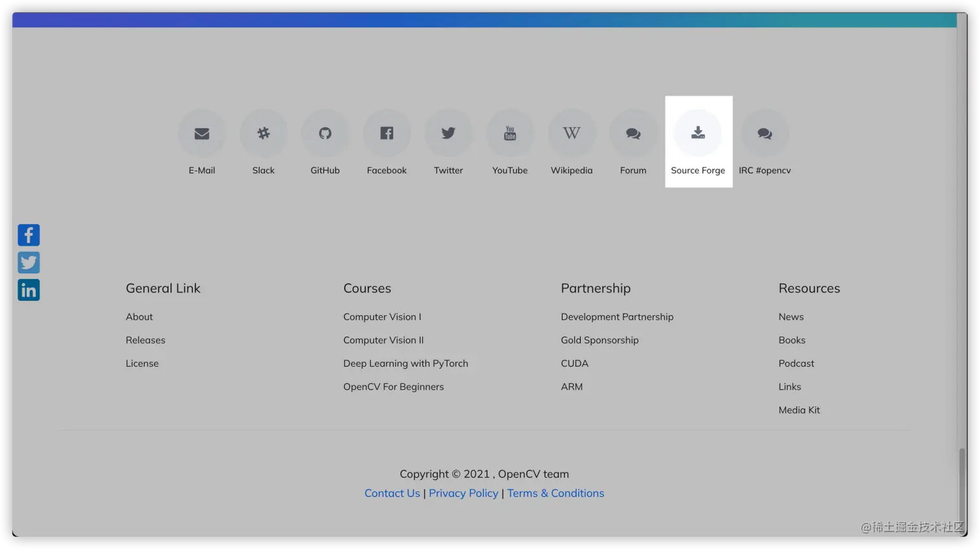980x549 pixels.
Task: Open the E-Mail contact icon
Action: (x=202, y=134)
